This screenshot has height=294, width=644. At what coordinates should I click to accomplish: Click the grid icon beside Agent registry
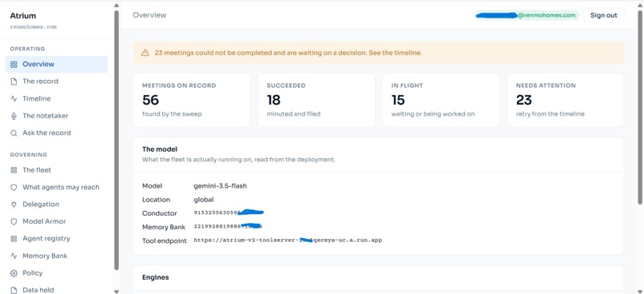point(14,239)
